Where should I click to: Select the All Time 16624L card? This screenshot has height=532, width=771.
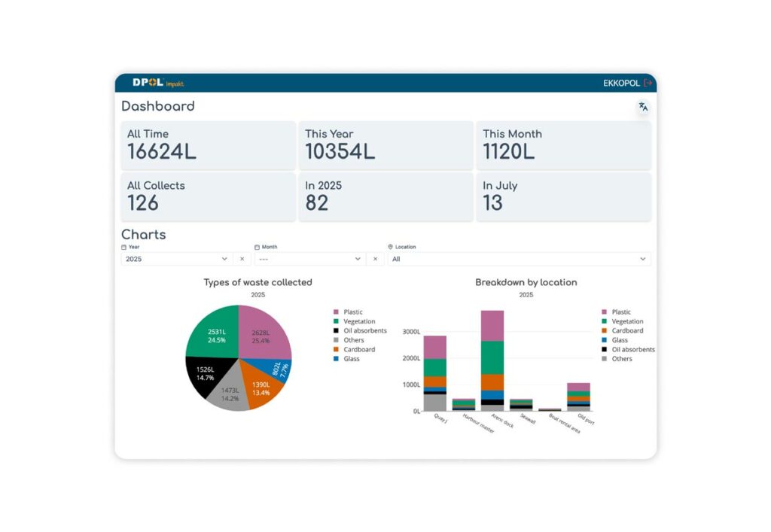point(209,145)
